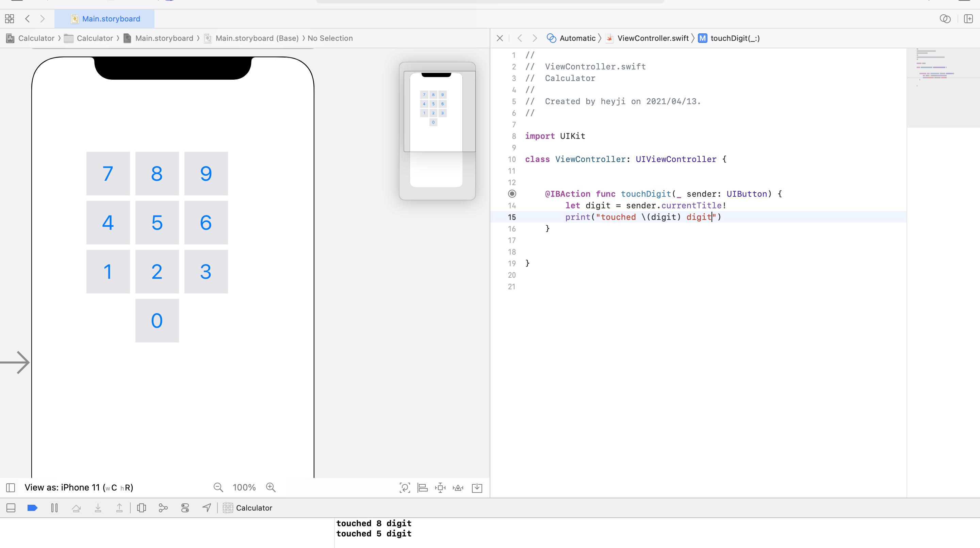Hide the debug area panel
This screenshot has width=980, height=548.
click(x=11, y=507)
